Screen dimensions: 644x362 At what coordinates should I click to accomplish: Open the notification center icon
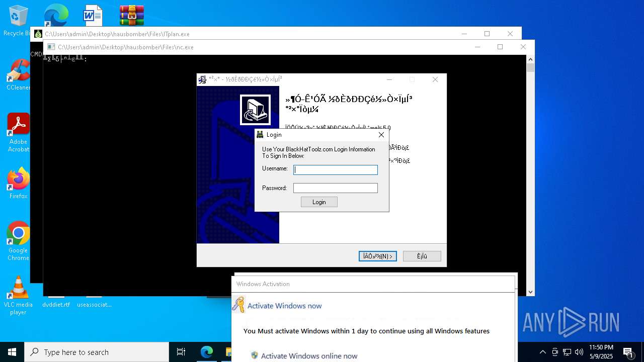point(628,352)
